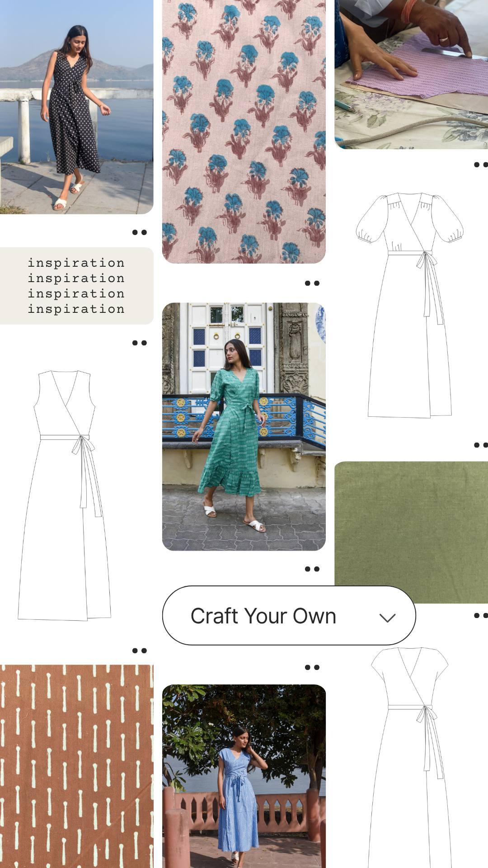Viewport: 488px width, 868px height.
Task: Open the black polka dot dress photo
Action: click(x=76, y=107)
